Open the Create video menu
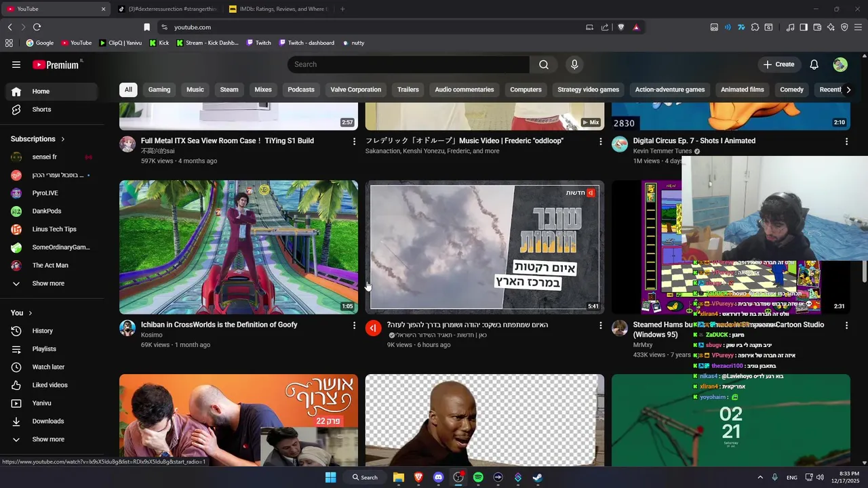The width and height of the screenshot is (868, 488). tap(779, 64)
